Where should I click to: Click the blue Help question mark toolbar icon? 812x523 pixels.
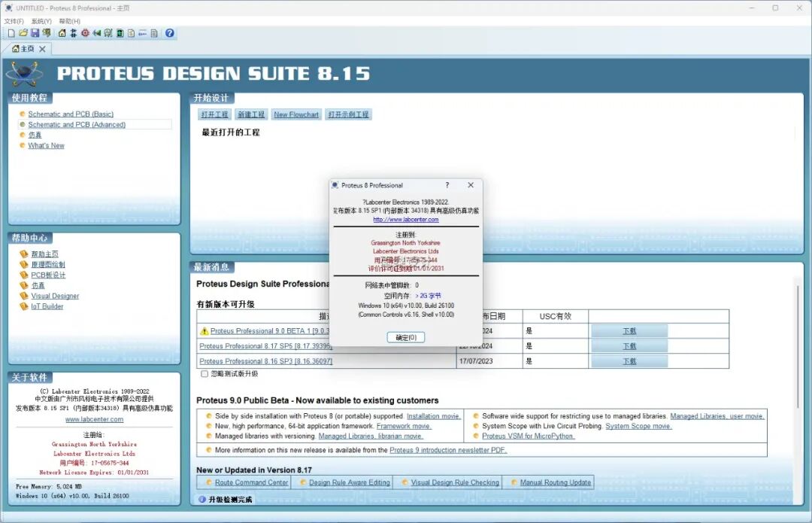pos(170,33)
